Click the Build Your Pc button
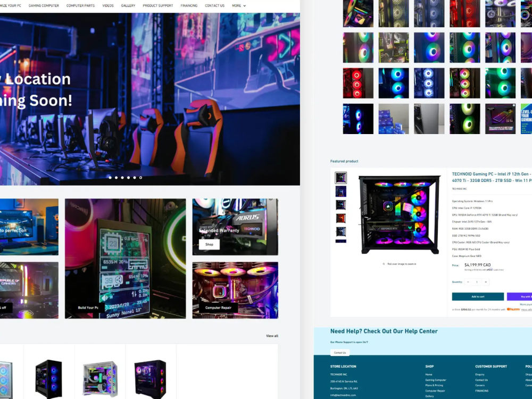This screenshot has height=399, width=532. pyautogui.click(x=88, y=307)
